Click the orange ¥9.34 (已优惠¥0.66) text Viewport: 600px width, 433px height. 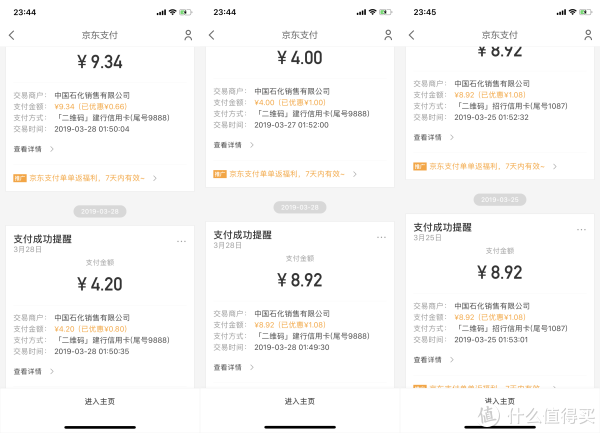(91, 106)
